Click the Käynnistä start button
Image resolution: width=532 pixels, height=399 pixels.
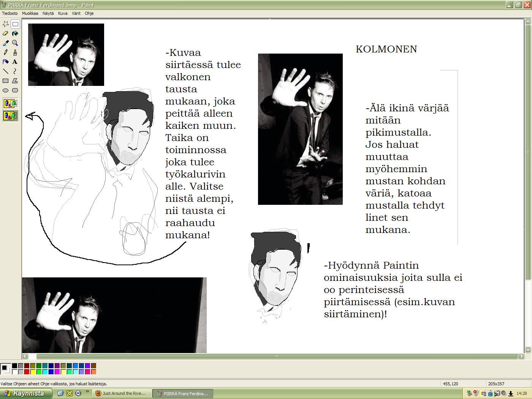tap(26, 393)
